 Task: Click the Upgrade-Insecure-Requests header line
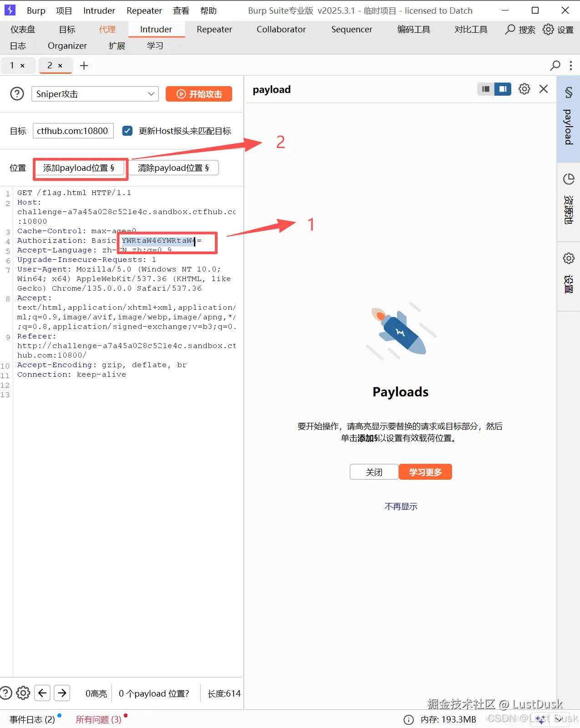[86, 260]
